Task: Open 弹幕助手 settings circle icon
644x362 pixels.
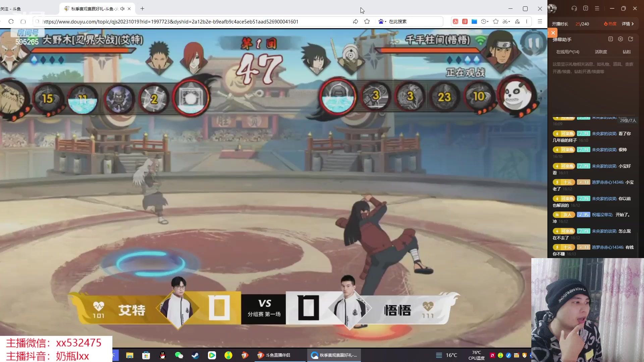Action: coord(621,39)
